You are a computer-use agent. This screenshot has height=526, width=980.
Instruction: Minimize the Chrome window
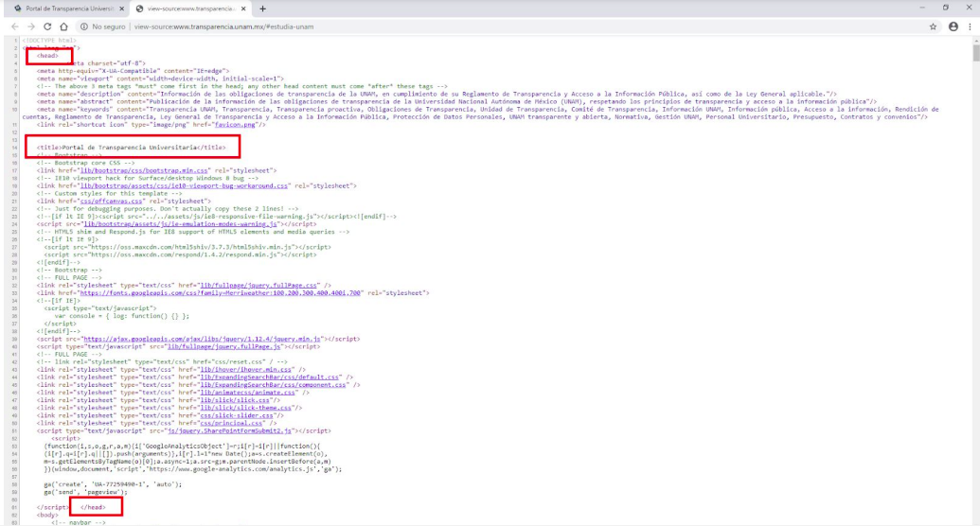point(922,8)
